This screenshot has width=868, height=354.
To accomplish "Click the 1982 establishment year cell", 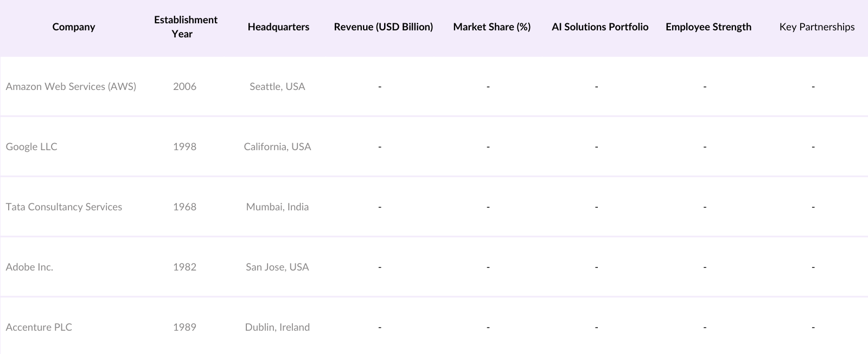I will click(x=184, y=267).
